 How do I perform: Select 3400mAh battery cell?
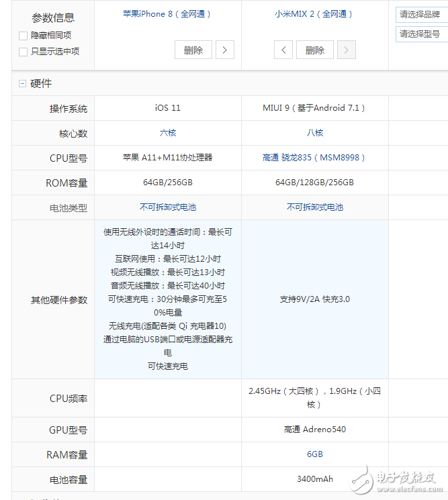315,479
